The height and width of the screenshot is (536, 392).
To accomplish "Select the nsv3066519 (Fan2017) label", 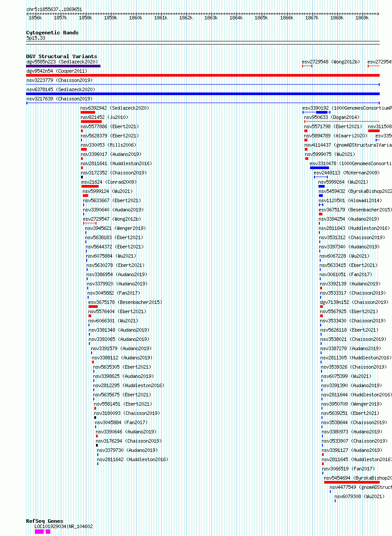I will (x=348, y=469).
